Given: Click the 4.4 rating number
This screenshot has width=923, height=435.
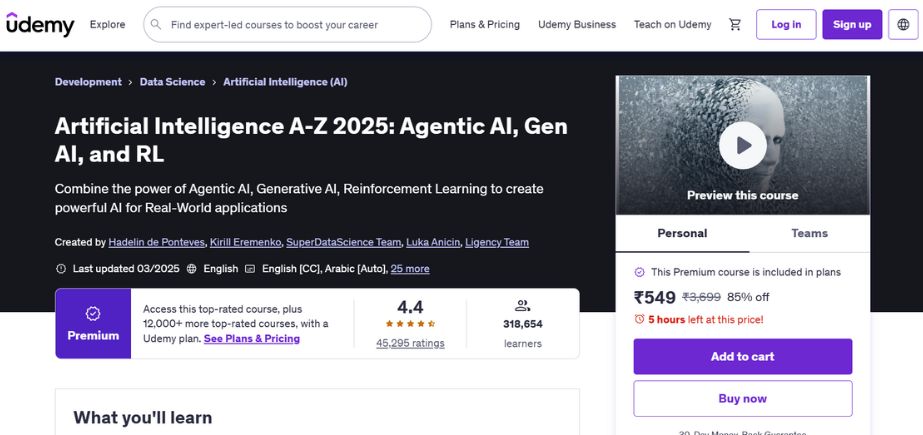Looking at the screenshot, I should (x=410, y=307).
